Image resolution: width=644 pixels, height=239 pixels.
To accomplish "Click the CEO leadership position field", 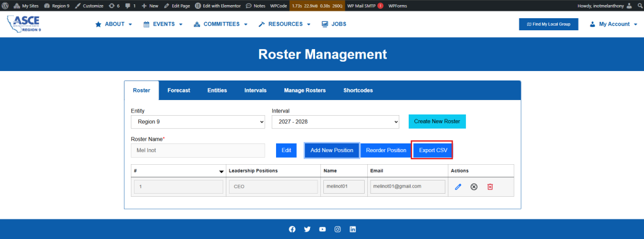I will 273,187.
